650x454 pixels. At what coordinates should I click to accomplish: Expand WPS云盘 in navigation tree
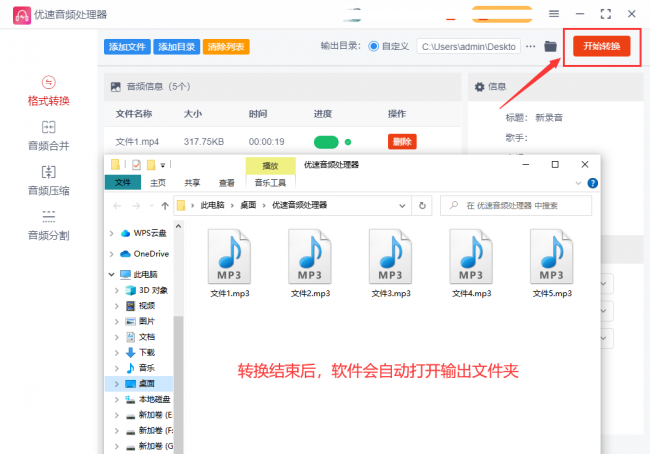(111, 233)
